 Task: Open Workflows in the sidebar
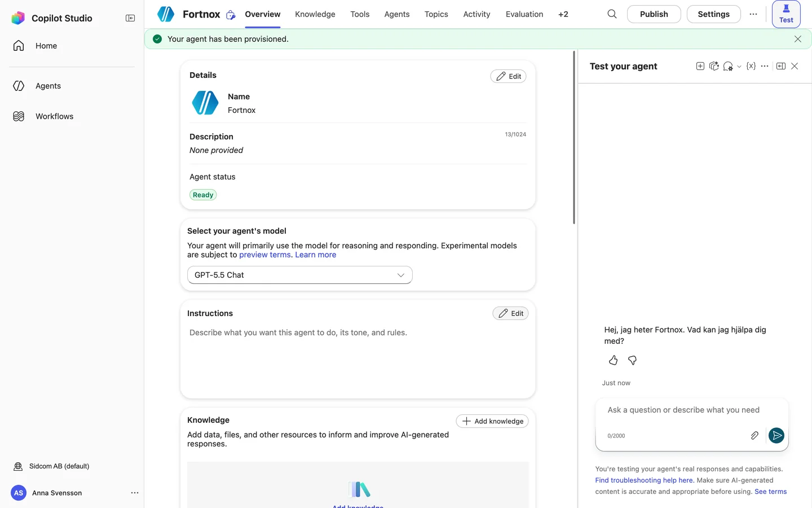(x=72, y=116)
